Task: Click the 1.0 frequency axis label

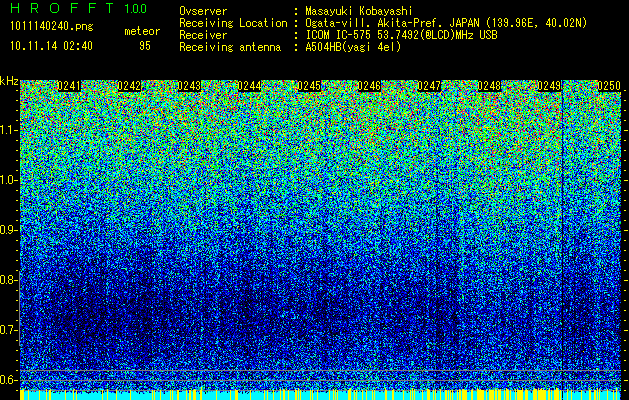Action: click(8, 180)
